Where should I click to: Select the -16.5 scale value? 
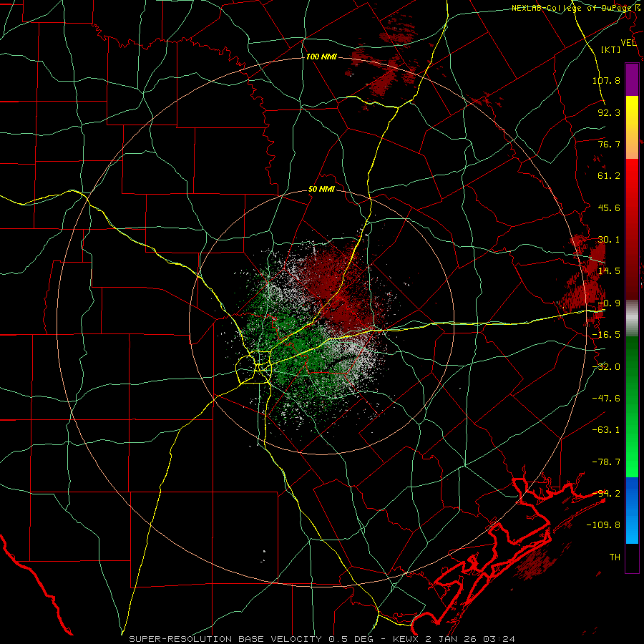606,335
